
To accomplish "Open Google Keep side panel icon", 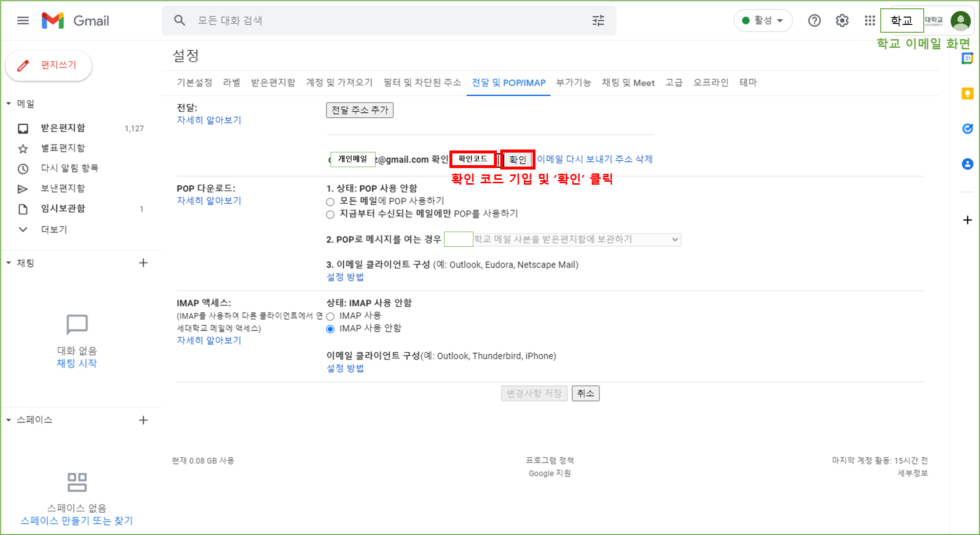I will (967, 93).
